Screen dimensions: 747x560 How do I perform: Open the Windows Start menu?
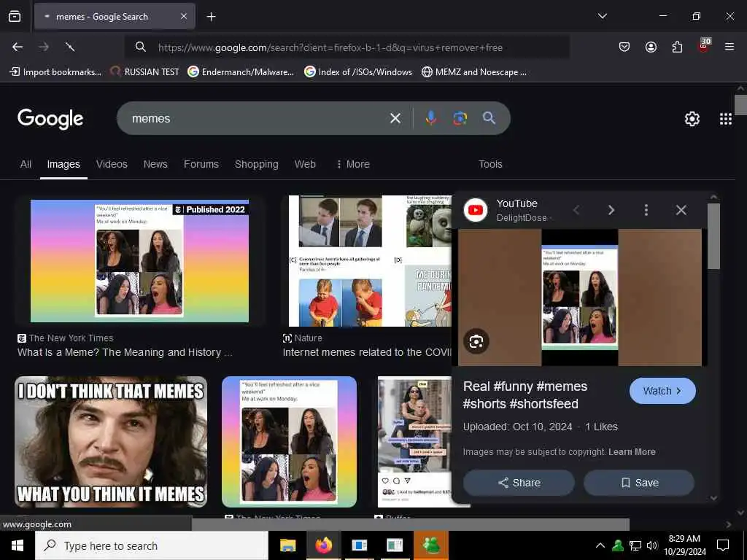(x=18, y=545)
